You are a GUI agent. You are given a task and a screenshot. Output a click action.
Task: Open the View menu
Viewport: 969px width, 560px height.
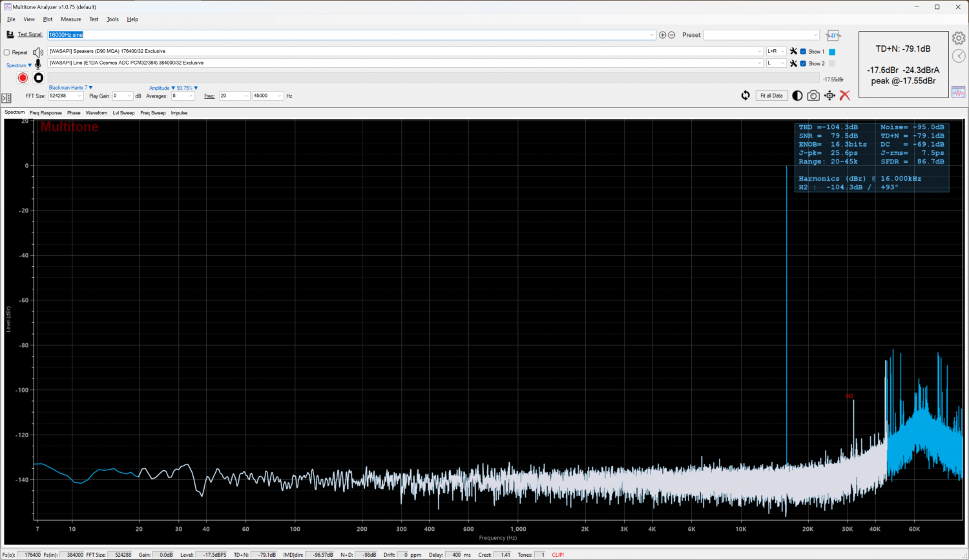[x=29, y=19]
